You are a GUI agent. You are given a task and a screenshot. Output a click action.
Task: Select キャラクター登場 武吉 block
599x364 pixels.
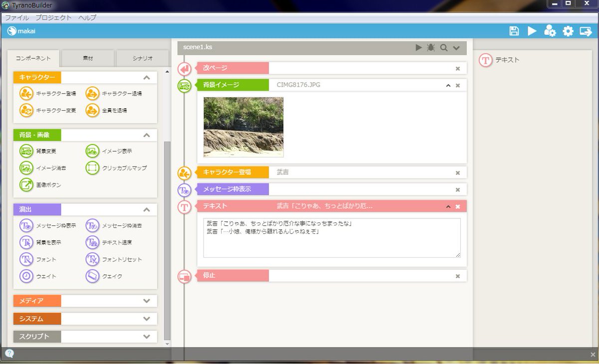[x=331, y=173]
